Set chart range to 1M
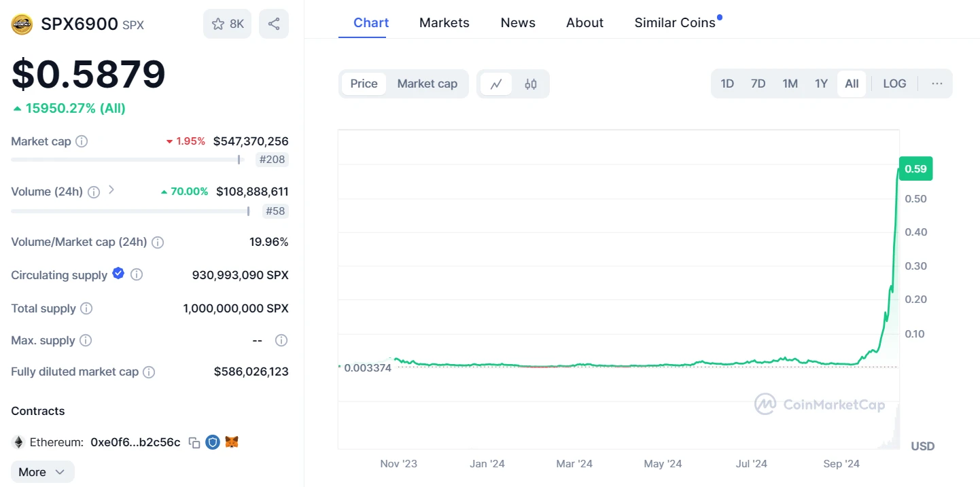Screen dimensions: 980x487 (790, 84)
